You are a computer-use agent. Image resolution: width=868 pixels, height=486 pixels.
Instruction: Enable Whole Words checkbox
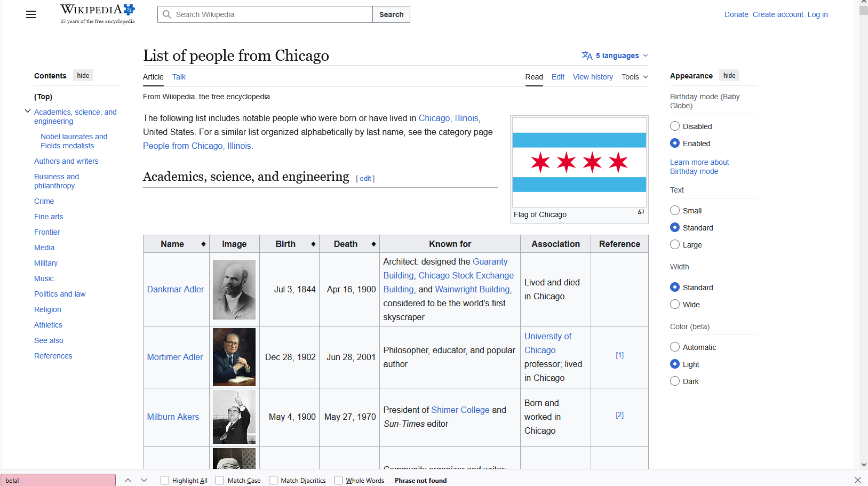338,480
